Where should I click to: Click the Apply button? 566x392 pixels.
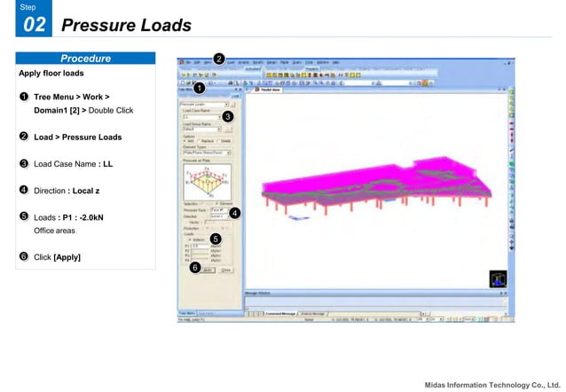point(208,270)
